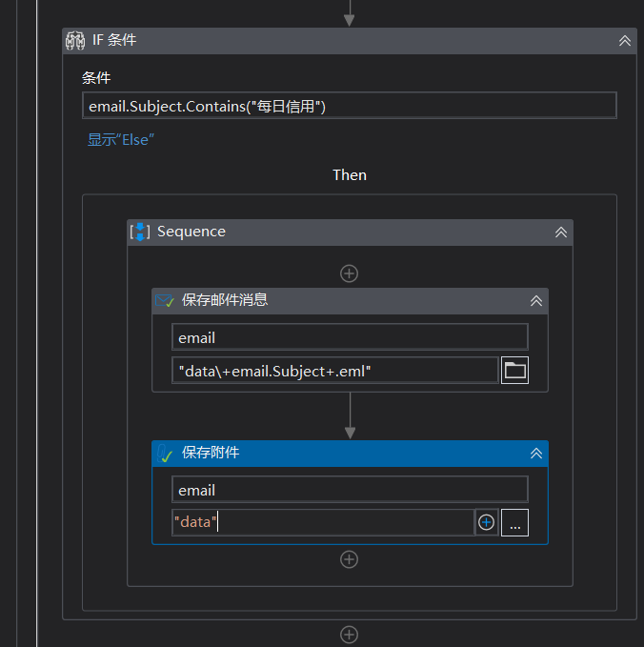Edit the email field in 保存邮件消息
The height and width of the screenshot is (647, 644).
(350, 337)
